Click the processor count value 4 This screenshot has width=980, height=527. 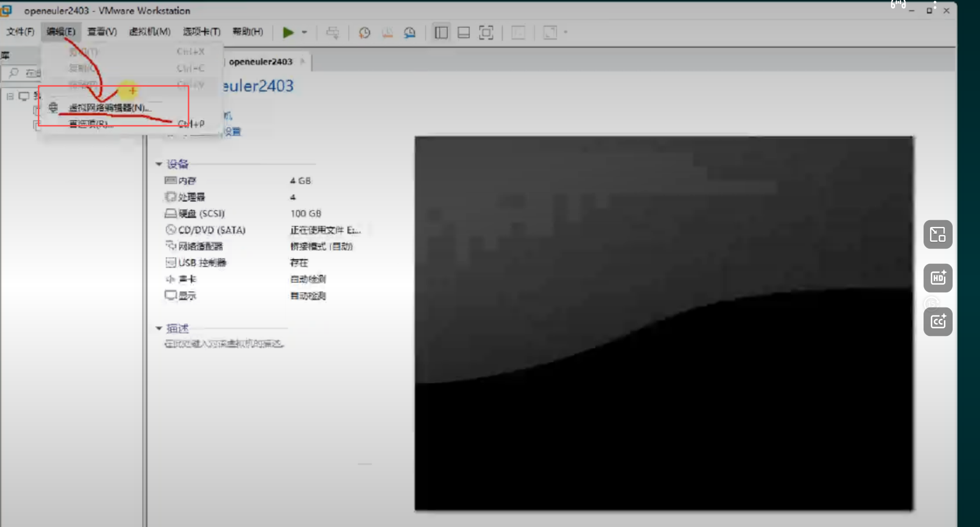293,197
